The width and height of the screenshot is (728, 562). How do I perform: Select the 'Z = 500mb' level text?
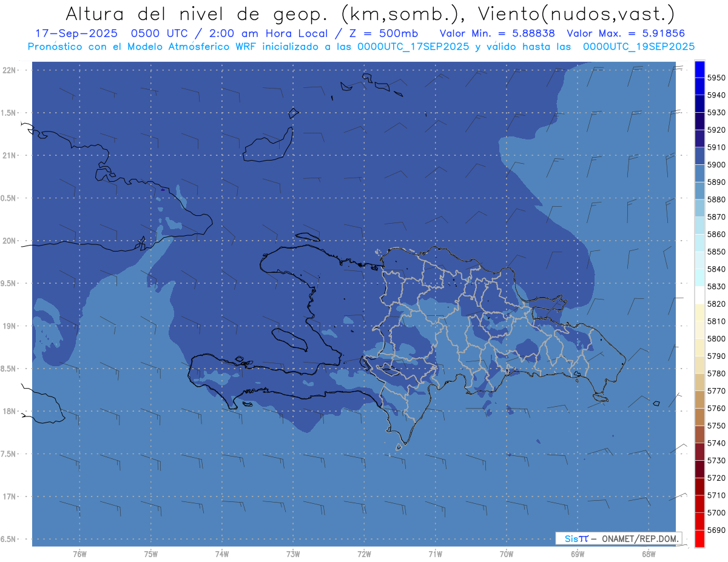[383, 33]
